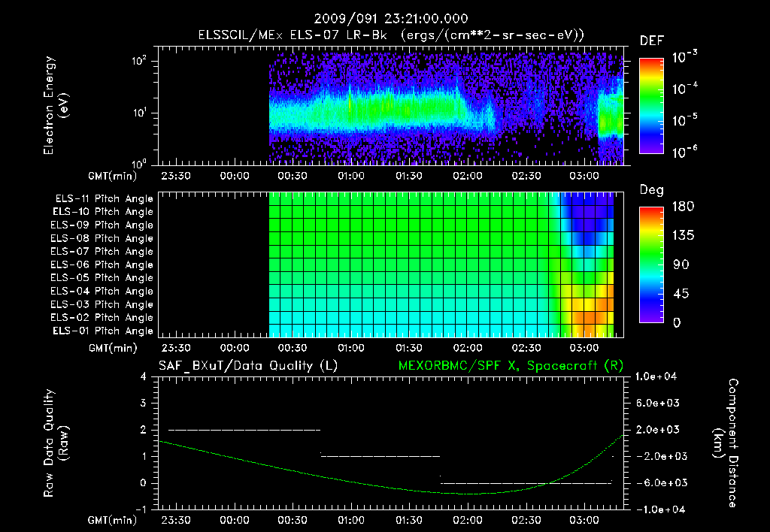The height and width of the screenshot is (532, 770).
Task: Select ELS-05 Pitch Angle row label
Action: coord(102,278)
